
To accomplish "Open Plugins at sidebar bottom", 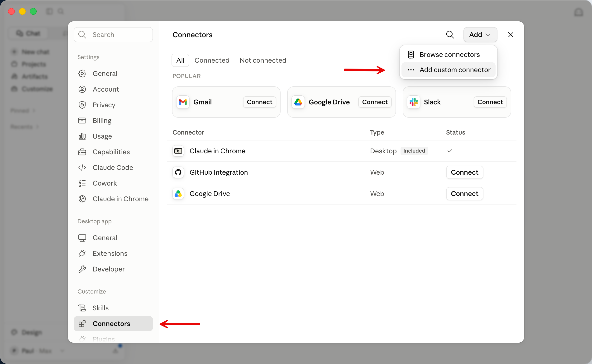I will [x=113, y=339].
